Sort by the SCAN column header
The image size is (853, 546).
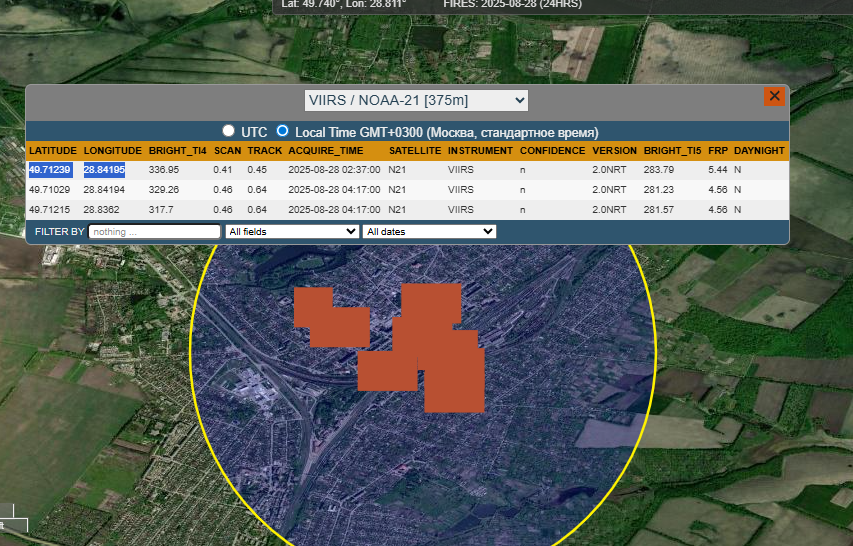click(x=227, y=151)
